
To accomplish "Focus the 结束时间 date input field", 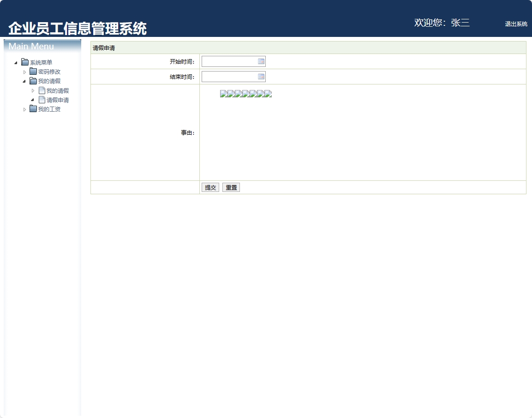I will (229, 77).
